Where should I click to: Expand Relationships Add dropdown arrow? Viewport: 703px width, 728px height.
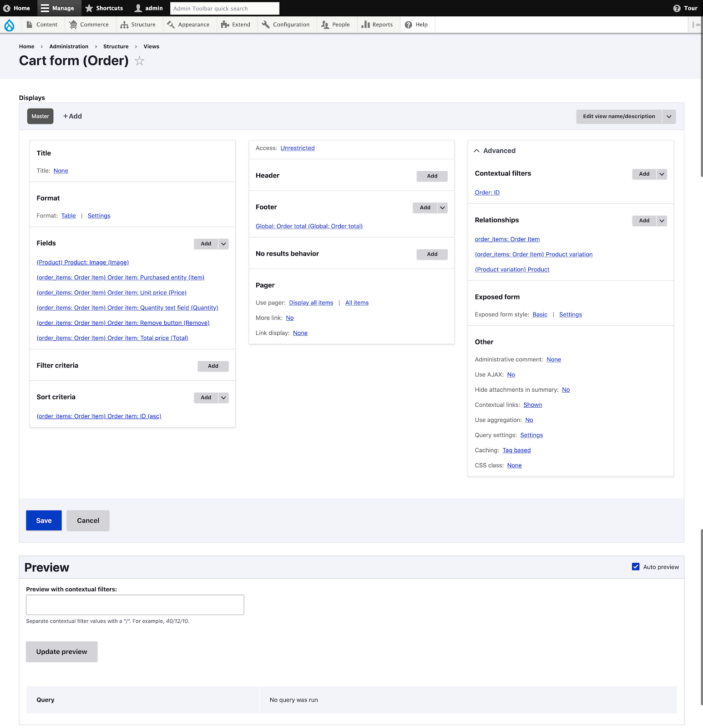coord(662,221)
